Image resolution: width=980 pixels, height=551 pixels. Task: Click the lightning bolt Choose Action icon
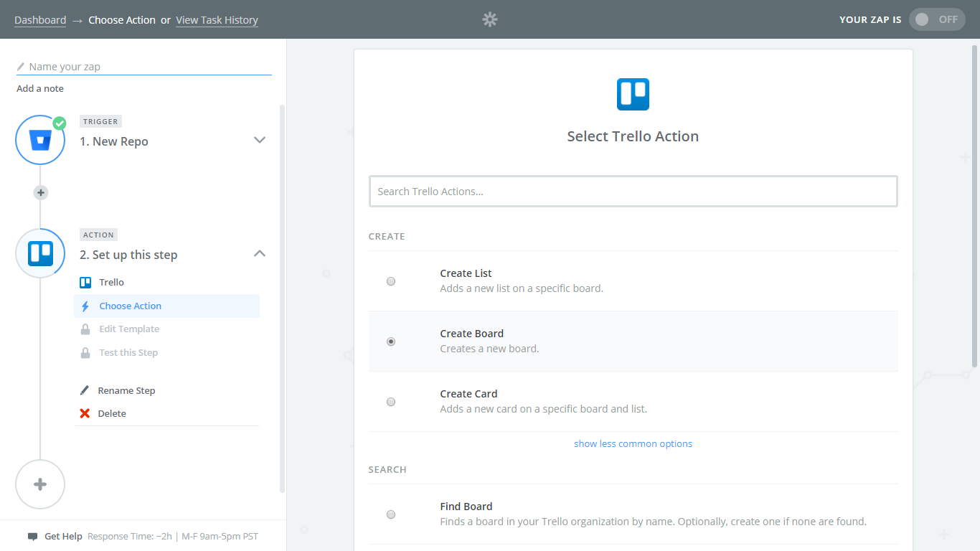[85, 306]
